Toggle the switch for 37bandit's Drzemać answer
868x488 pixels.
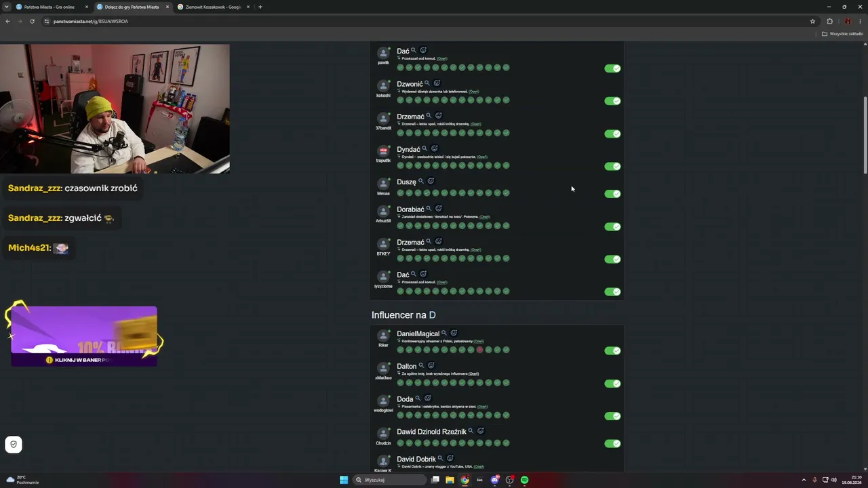tap(612, 134)
